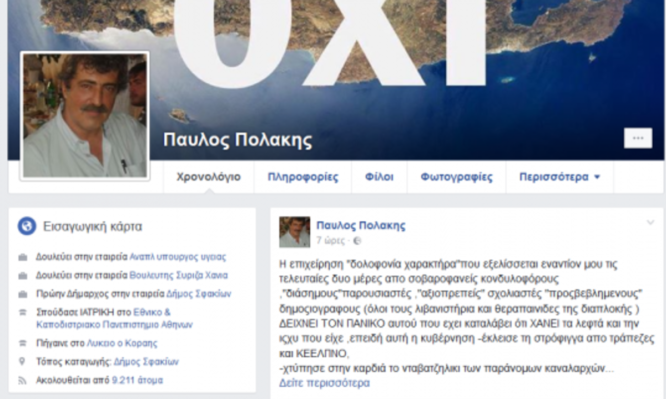Open Εθνικο & Καποδιστριακο Πανεπιστημιο Αθηνων link
Screen dimensions: 666x399
point(114,318)
